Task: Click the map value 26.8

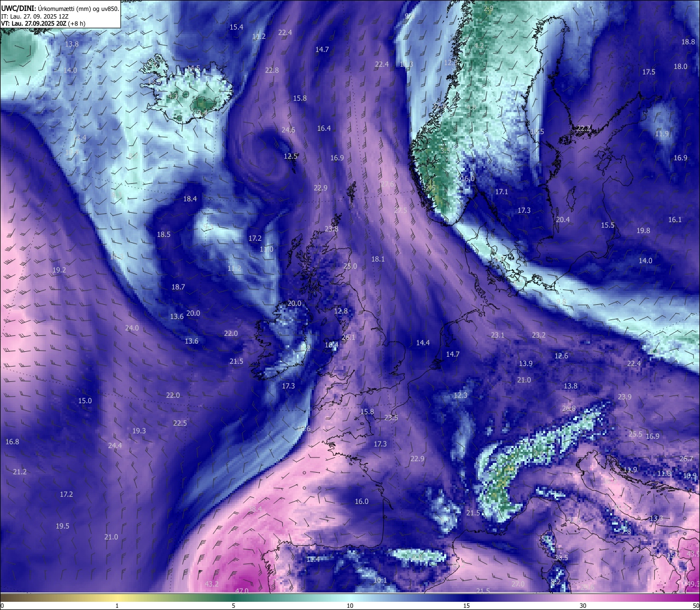Action: (569, 408)
